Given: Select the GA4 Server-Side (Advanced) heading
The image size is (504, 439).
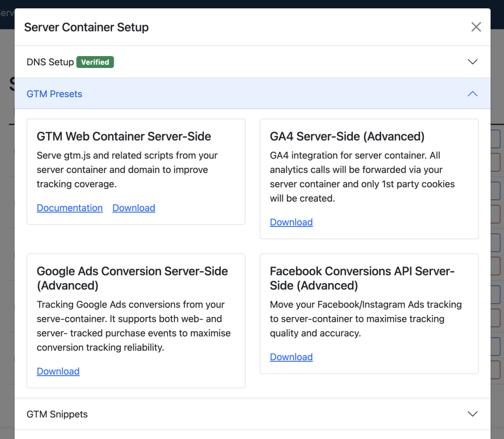Looking at the screenshot, I should 347,136.
